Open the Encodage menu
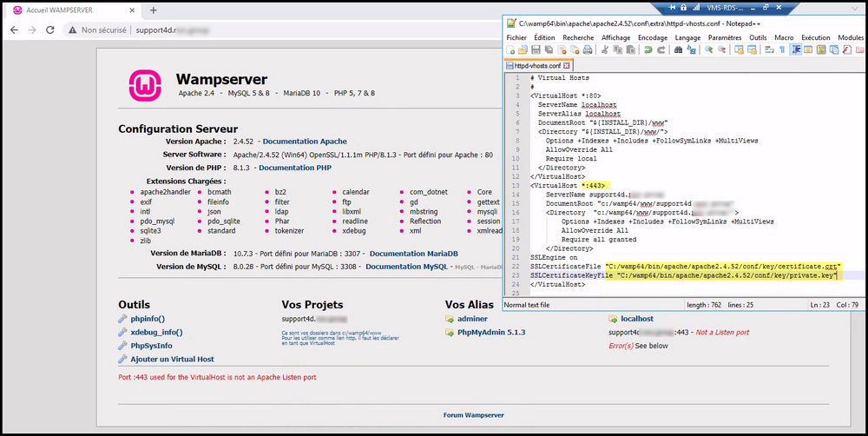The height and width of the screenshot is (436, 868). coord(654,37)
